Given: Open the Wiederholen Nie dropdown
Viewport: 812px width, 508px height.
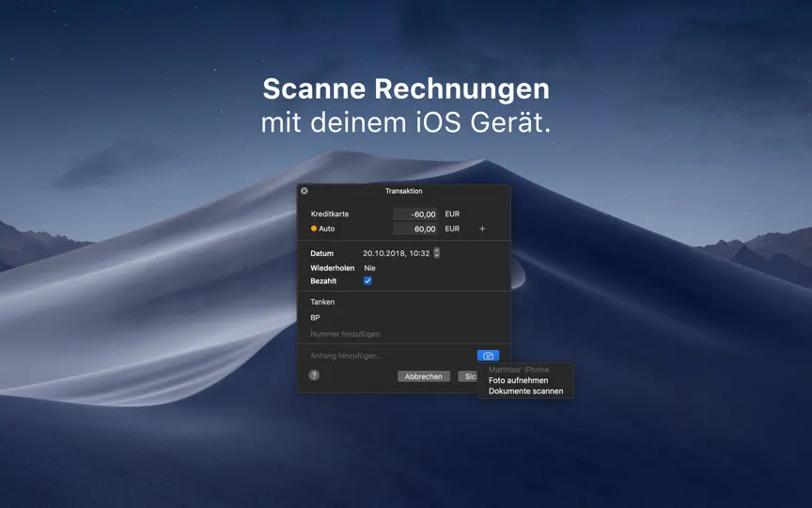Looking at the screenshot, I should [369, 268].
